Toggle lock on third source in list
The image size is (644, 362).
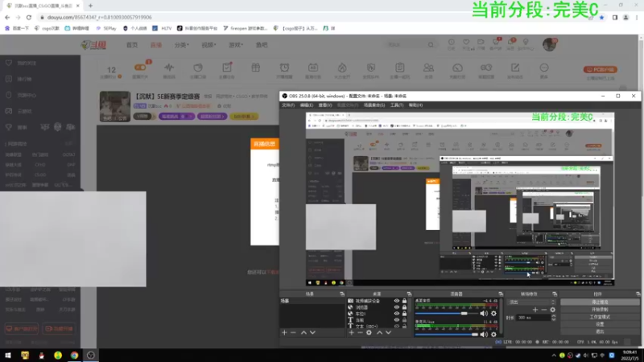point(405,314)
